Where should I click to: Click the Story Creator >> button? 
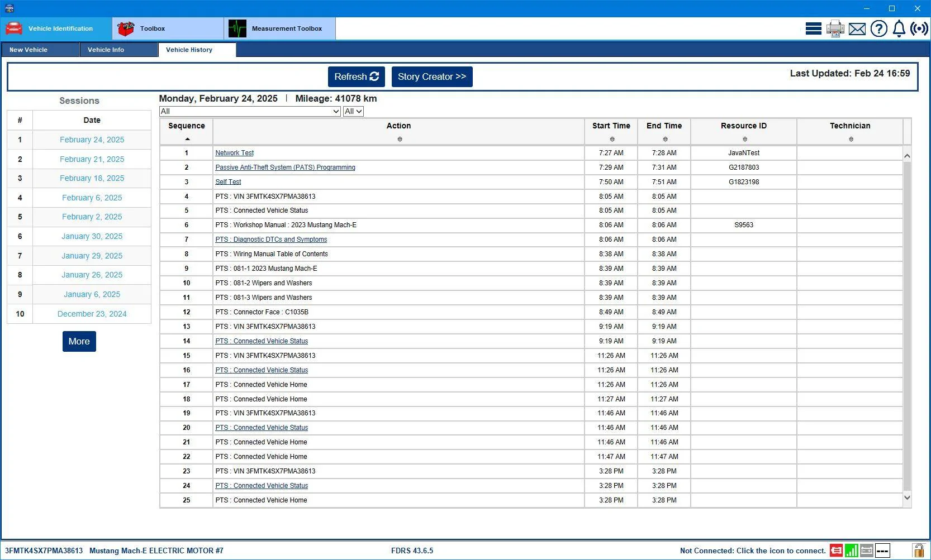tap(432, 76)
